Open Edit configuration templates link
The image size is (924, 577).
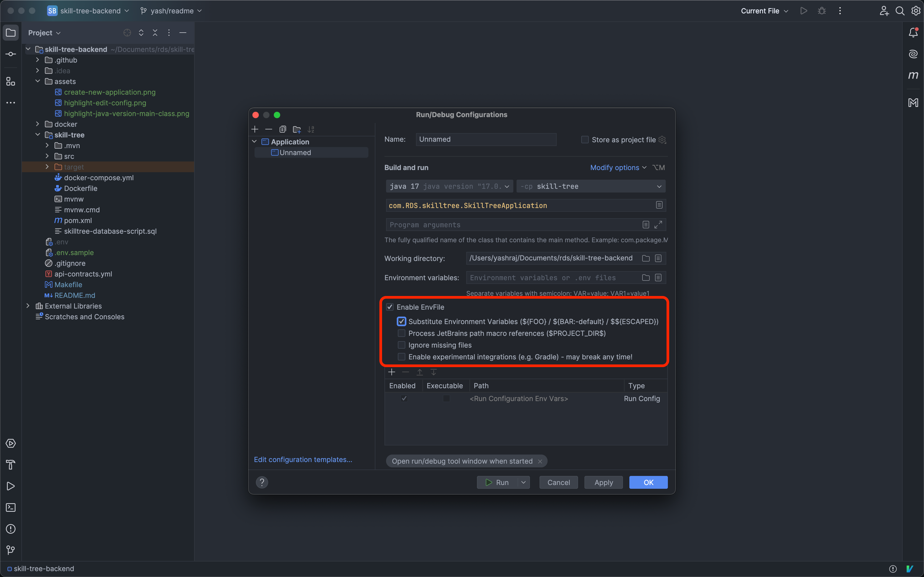(303, 459)
